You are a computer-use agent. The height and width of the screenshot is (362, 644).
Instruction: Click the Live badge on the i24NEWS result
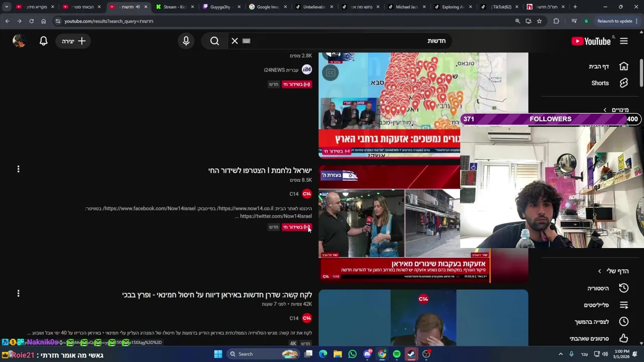point(296,84)
